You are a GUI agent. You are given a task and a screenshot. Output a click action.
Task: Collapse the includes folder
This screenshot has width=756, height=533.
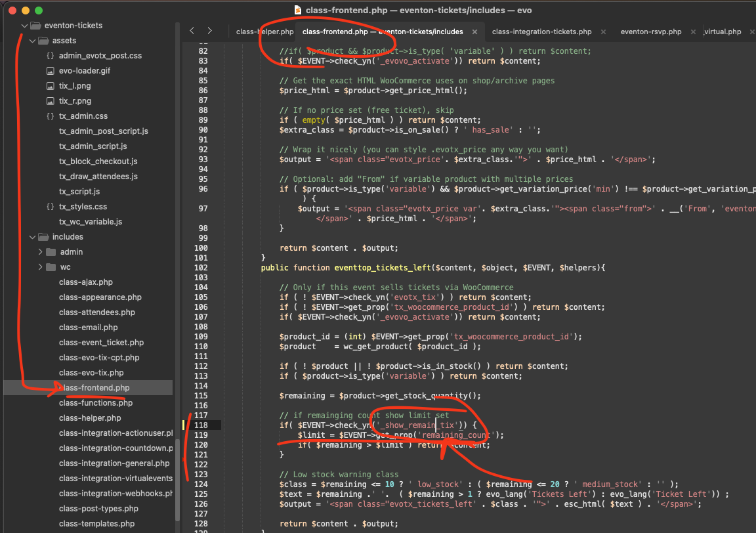tap(33, 237)
